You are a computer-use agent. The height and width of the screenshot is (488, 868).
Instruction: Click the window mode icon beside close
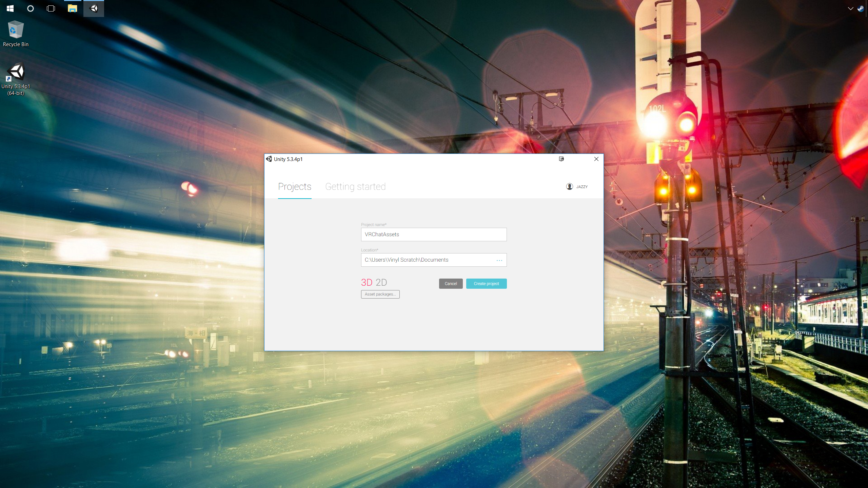(561, 159)
